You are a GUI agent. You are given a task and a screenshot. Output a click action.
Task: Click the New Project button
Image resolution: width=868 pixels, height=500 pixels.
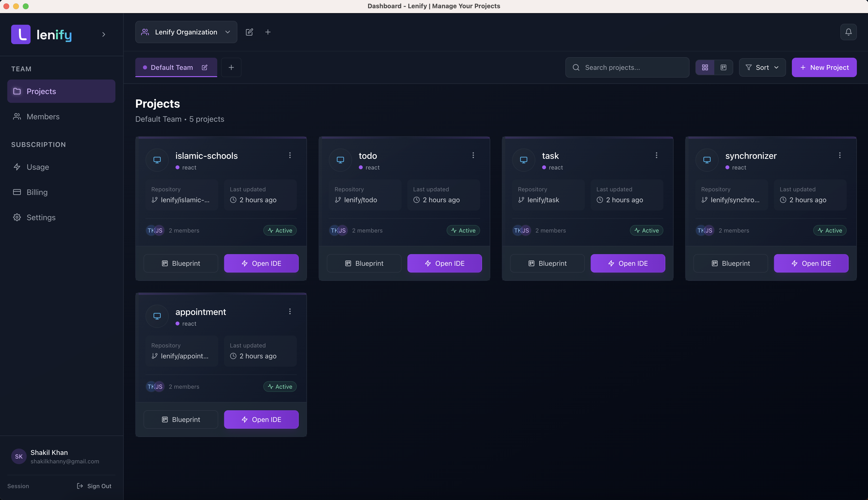[x=824, y=67]
